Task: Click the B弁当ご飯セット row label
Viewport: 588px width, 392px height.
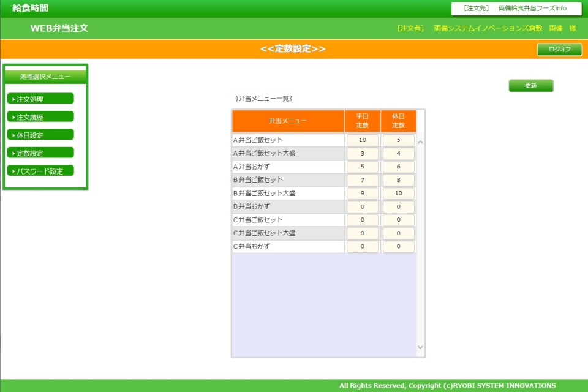Action: 258,180
